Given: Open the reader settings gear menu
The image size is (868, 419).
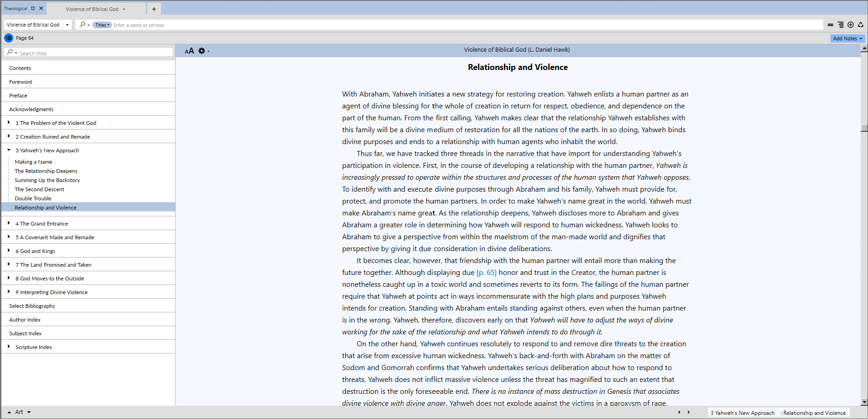Looking at the screenshot, I should tap(202, 51).
